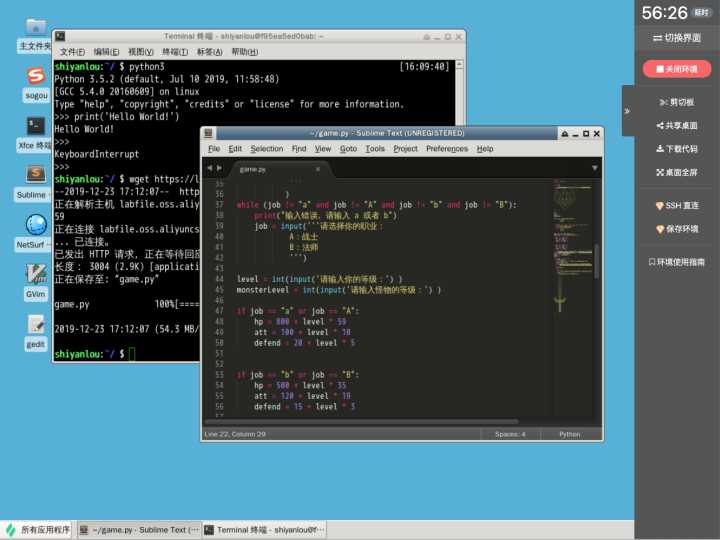Go to the next tab with the right arrow in Sublime

tap(219, 168)
